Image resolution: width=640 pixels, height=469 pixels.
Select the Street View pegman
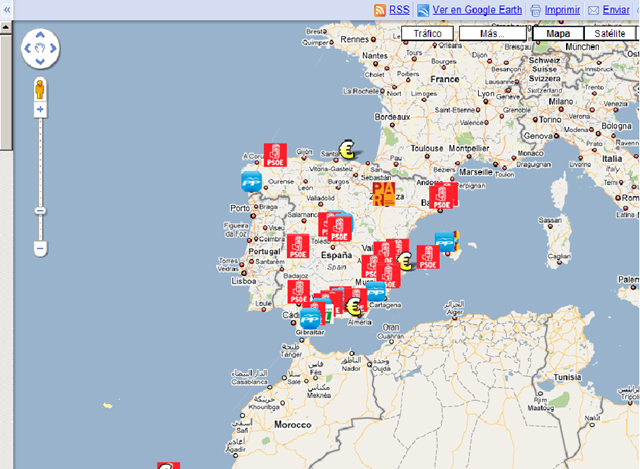[40, 89]
